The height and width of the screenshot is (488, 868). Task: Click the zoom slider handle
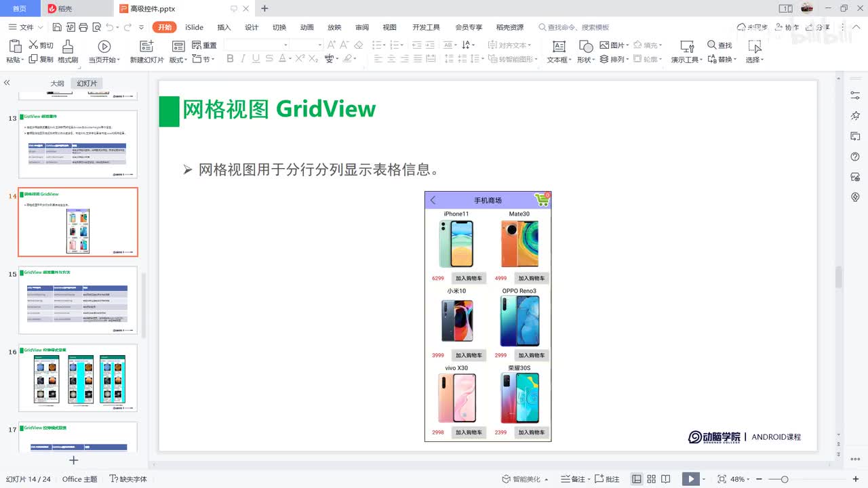[785, 479]
